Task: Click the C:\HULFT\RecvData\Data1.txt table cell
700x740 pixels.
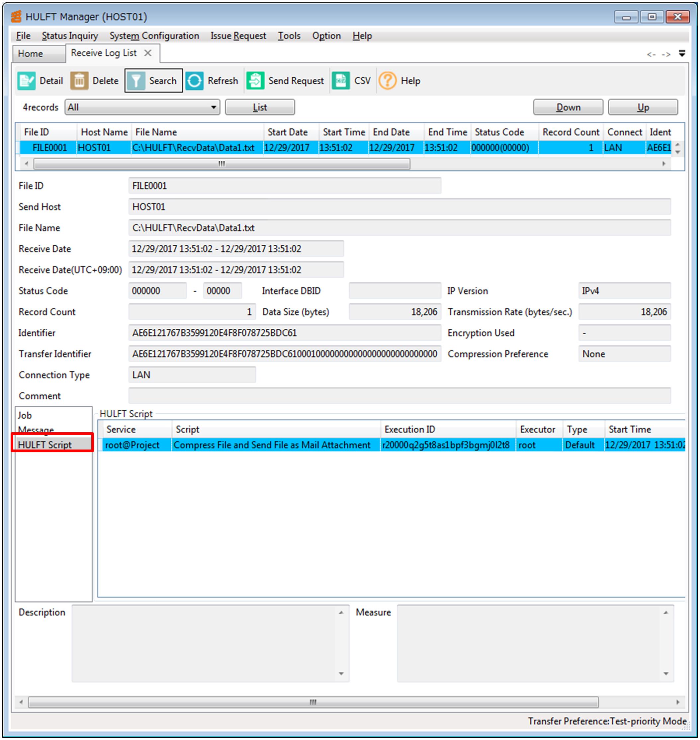Action: tap(197, 148)
